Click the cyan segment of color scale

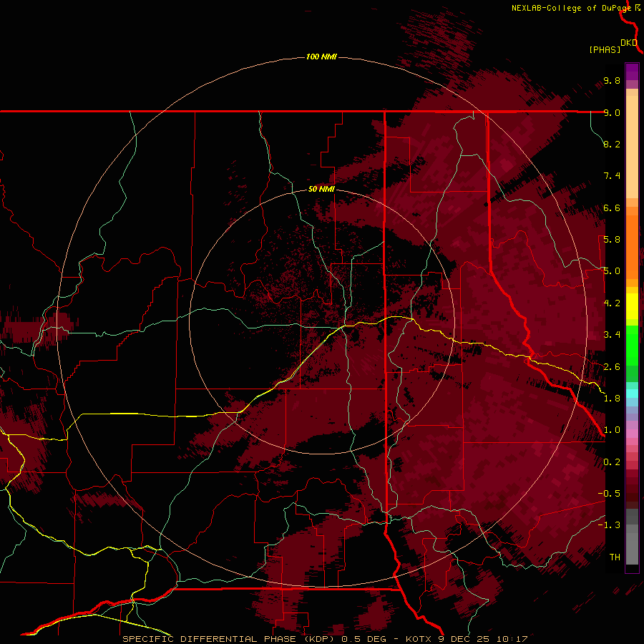point(632,394)
